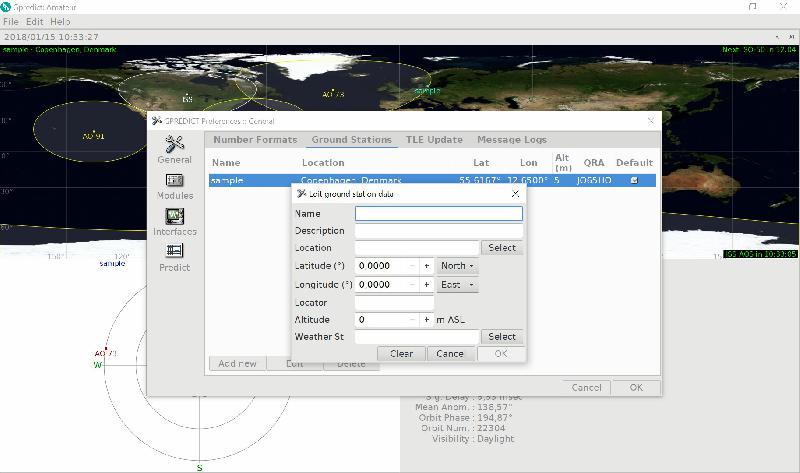The height and width of the screenshot is (473, 800).
Task: Click the ISS AOS countdown status text
Action: [760, 254]
